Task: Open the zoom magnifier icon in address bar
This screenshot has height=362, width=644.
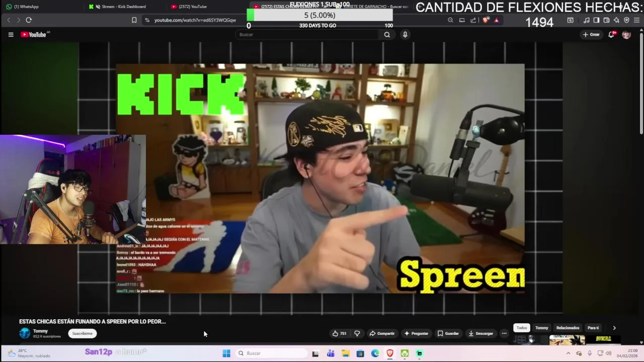Action: [450, 20]
